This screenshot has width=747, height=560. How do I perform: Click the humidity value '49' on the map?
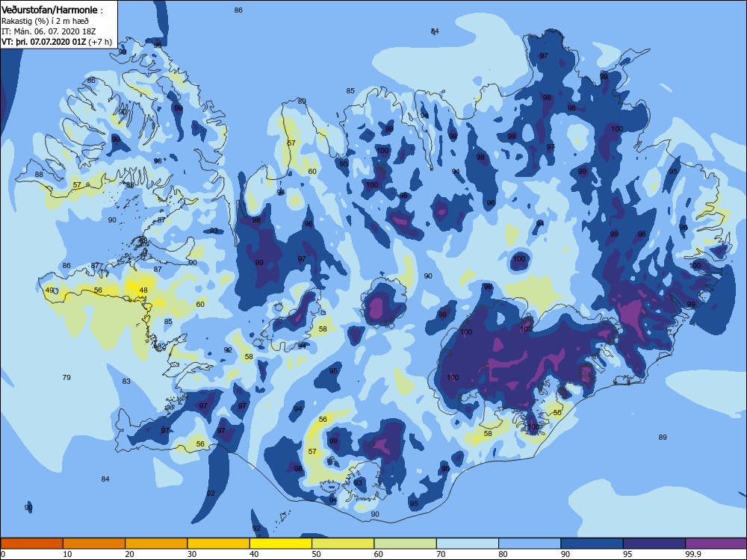click(x=49, y=290)
